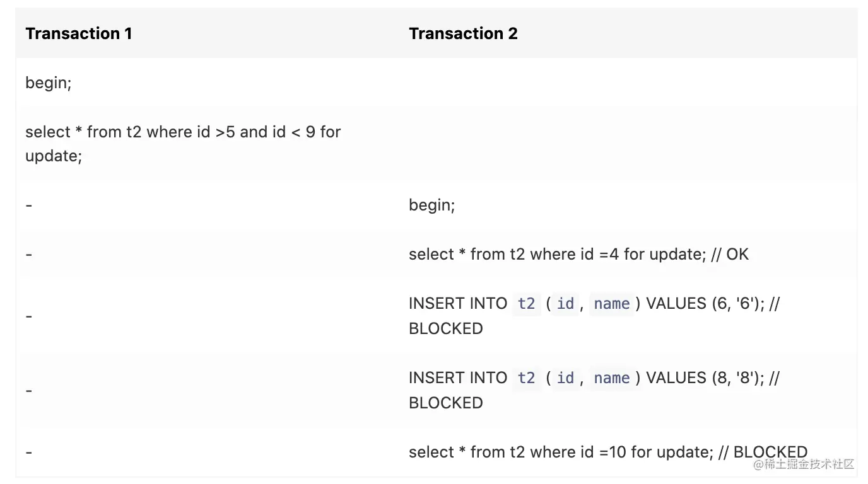Click begin; in the Transaction 2 column
868x484 pixels.
point(432,205)
